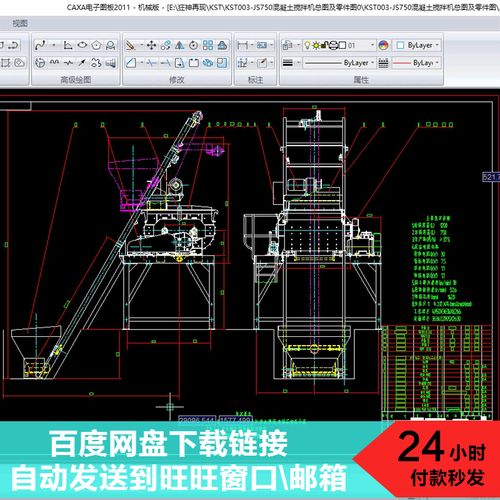
Task: Click the fill/hatch pattern bar icon
Action: (111, 63)
